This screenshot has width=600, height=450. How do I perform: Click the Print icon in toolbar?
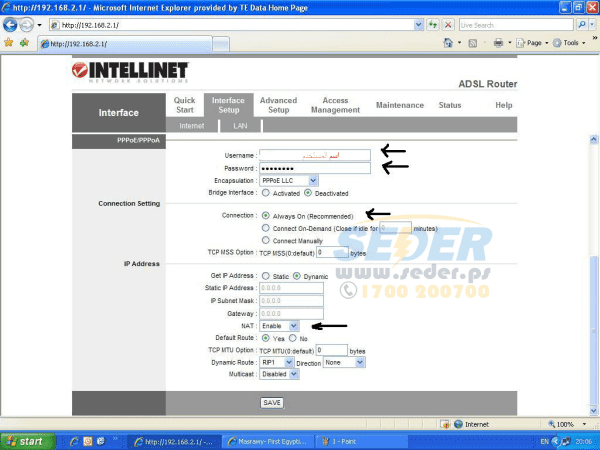point(498,43)
